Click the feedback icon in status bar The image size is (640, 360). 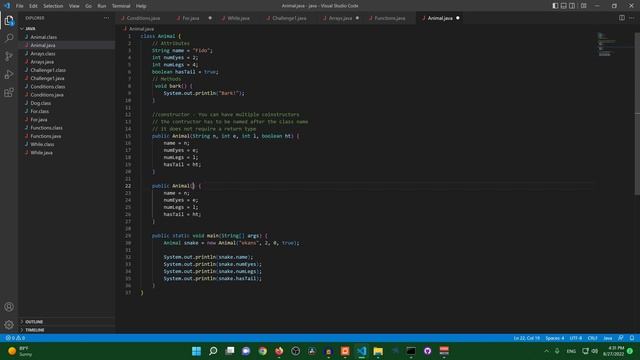point(621,338)
